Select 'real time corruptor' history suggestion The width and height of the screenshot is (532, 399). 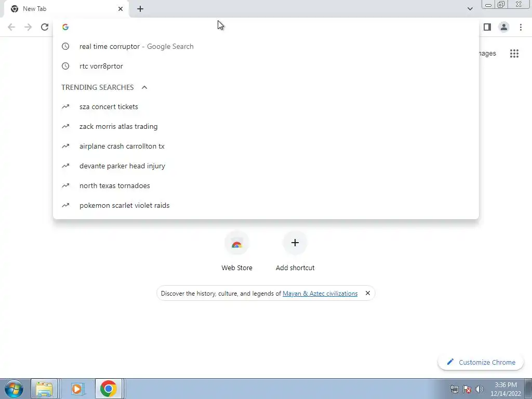[x=266, y=46]
